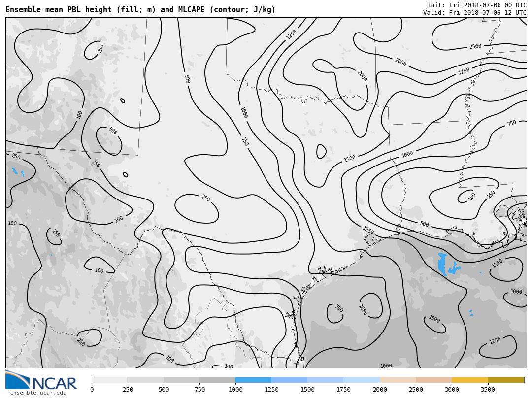The height and width of the screenshot is (399, 532).
Task: Click the 2500 contour label on the map
Action: (x=475, y=47)
